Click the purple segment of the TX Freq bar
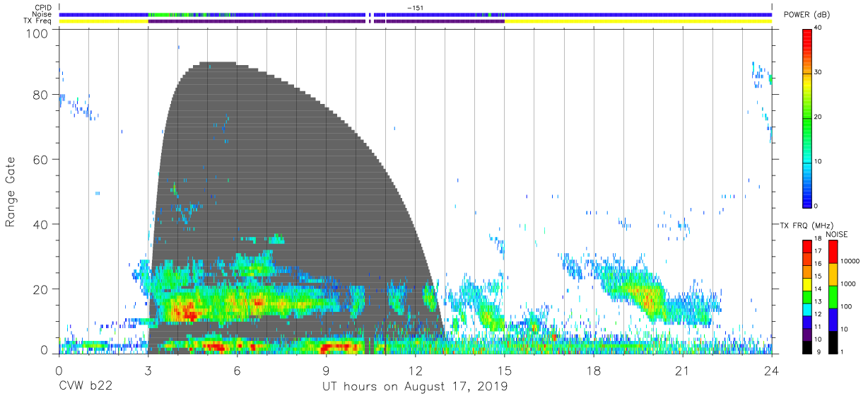 [x=326, y=21]
